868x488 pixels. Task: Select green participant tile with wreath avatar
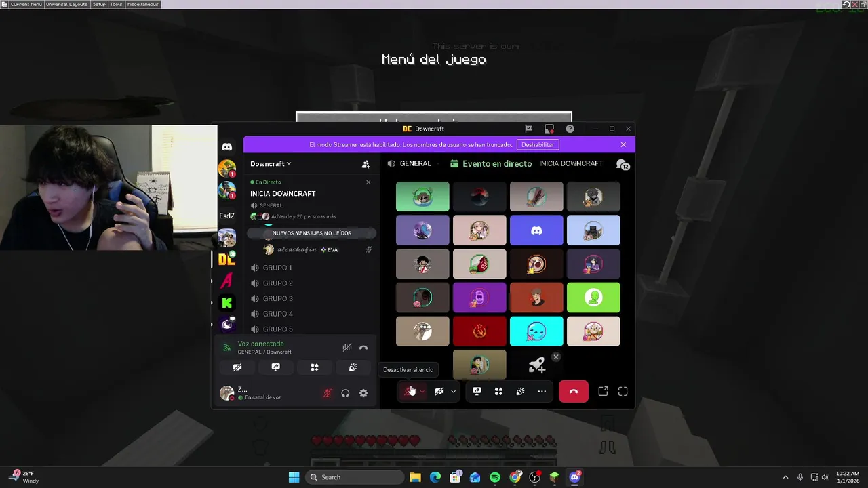[422, 197]
